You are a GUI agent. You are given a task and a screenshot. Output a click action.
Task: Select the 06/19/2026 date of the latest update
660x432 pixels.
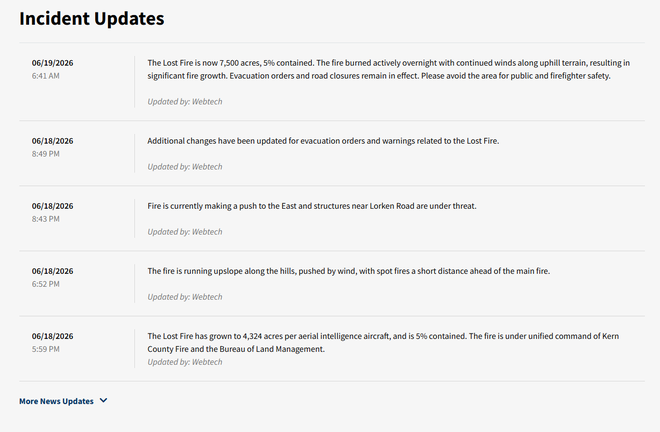[53, 63]
